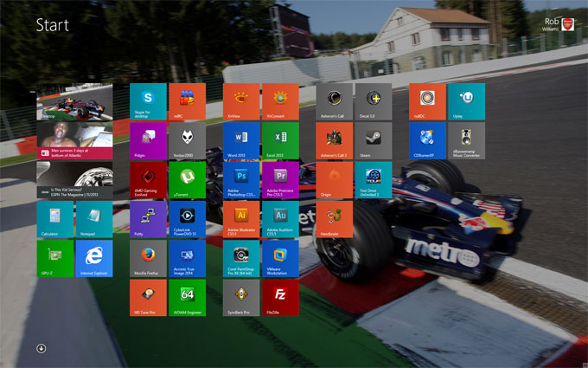The height and width of the screenshot is (368, 588).
Task: Launch the CDBurnerXP tile
Action: [427, 141]
